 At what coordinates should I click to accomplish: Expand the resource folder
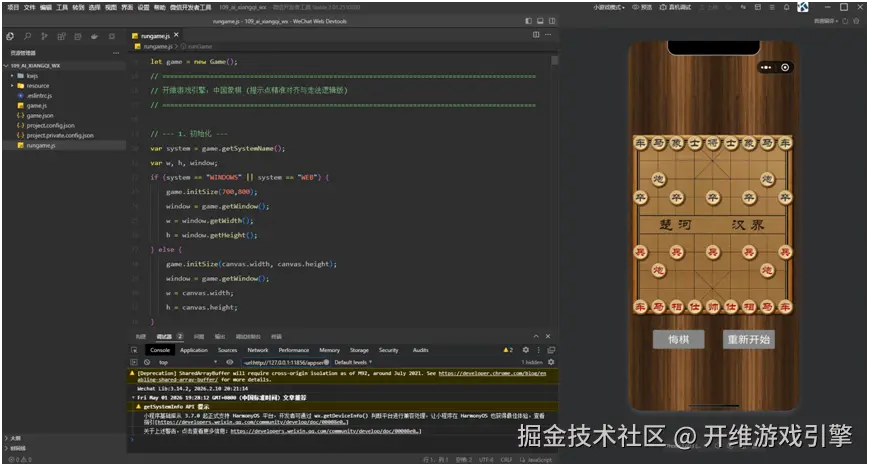click(38, 86)
